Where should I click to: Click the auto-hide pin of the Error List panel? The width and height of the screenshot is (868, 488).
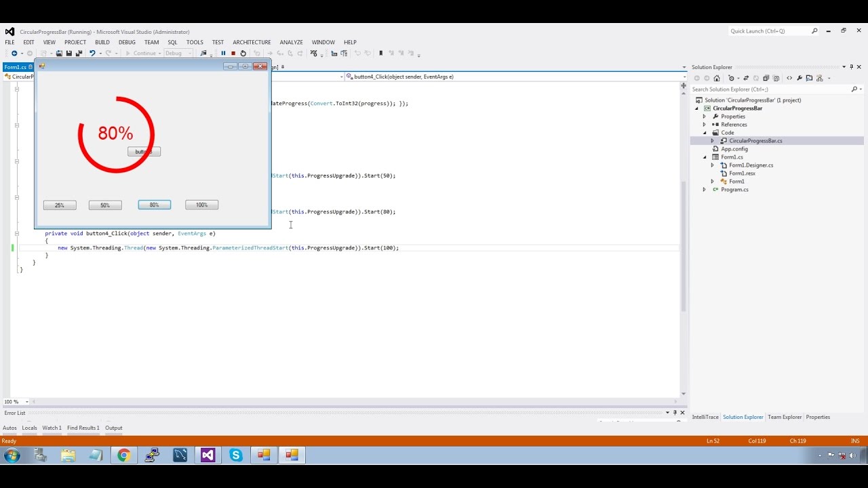675,413
